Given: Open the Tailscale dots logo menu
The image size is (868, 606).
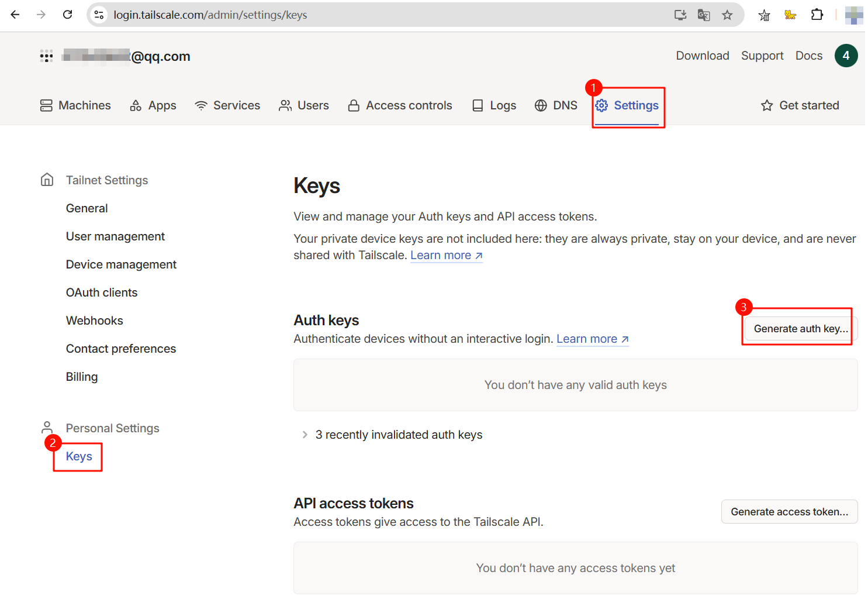Looking at the screenshot, I should pos(46,56).
